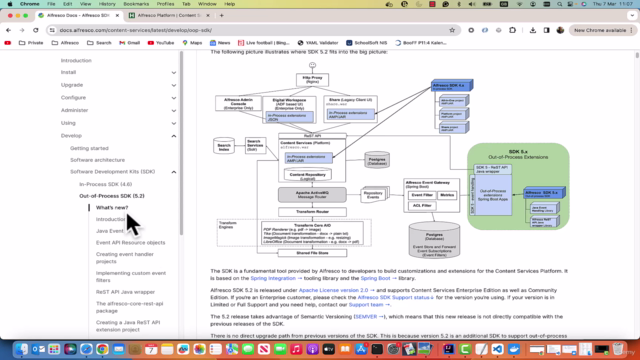
Task: Collapse the Develop section chevron
Action: (174, 136)
